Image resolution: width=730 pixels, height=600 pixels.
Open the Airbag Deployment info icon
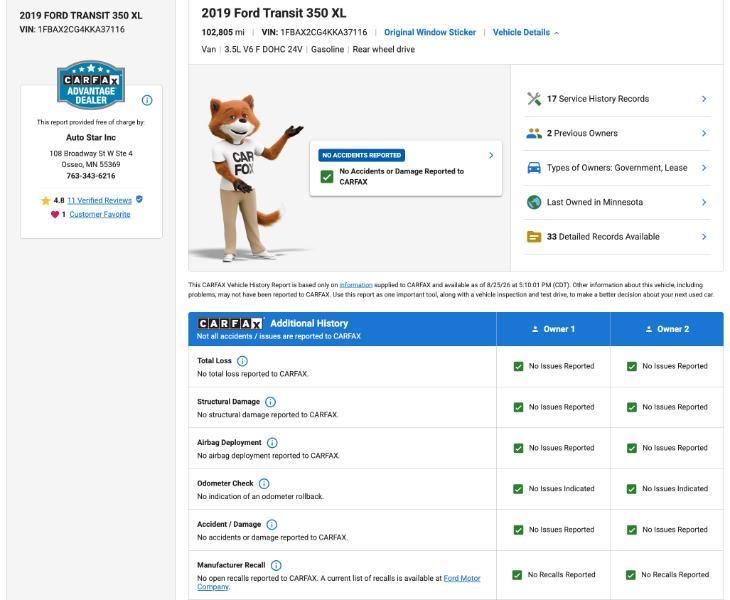272,443
